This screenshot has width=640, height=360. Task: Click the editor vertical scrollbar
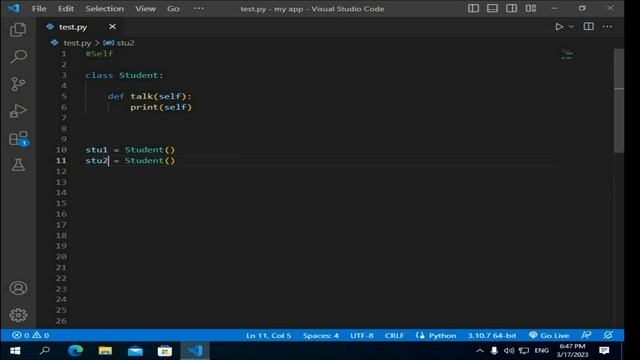tap(619, 100)
